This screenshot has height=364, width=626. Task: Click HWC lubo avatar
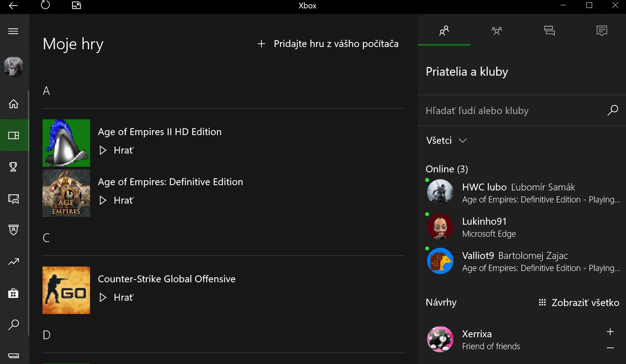440,192
